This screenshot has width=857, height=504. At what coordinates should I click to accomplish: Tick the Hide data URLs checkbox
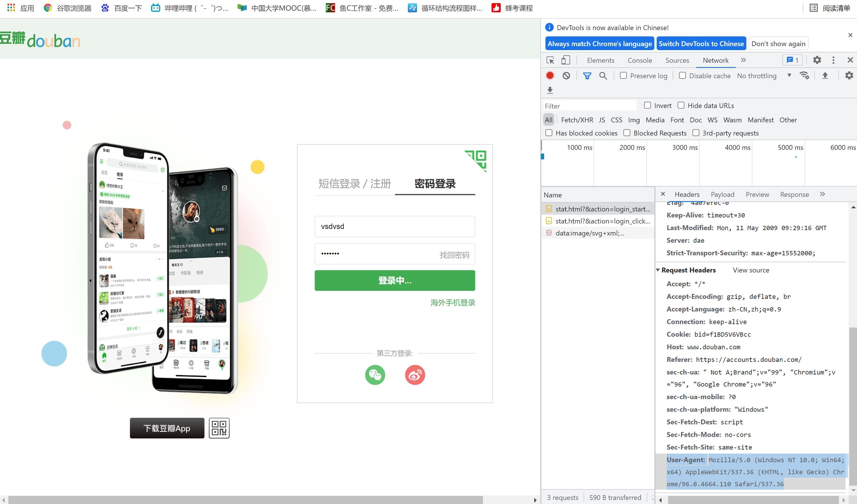point(681,105)
